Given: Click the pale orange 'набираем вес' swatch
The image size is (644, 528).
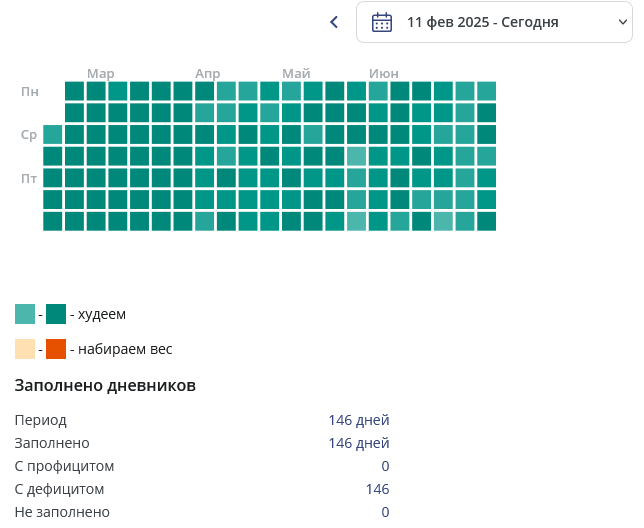Looking at the screenshot, I should pyautogui.click(x=25, y=349).
